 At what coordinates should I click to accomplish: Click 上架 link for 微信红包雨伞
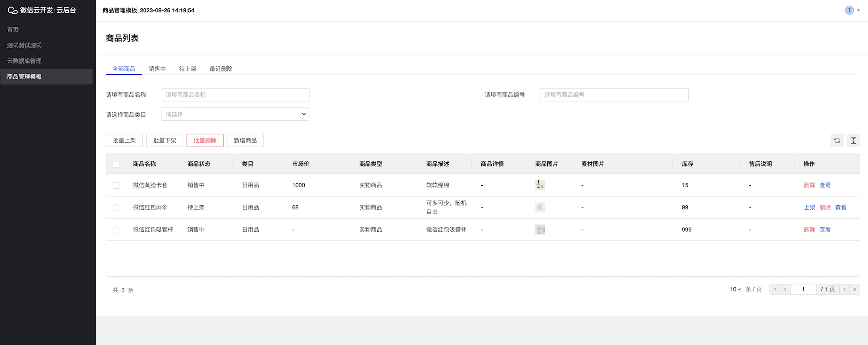click(x=809, y=207)
